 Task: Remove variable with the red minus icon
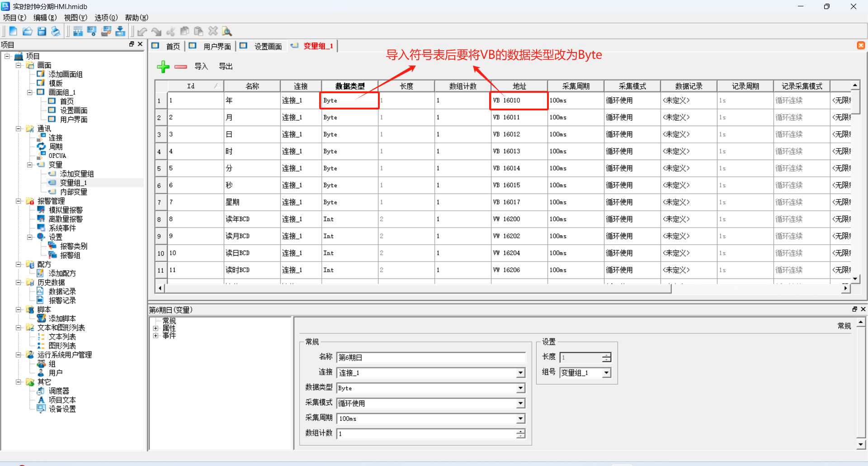point(181,67)
